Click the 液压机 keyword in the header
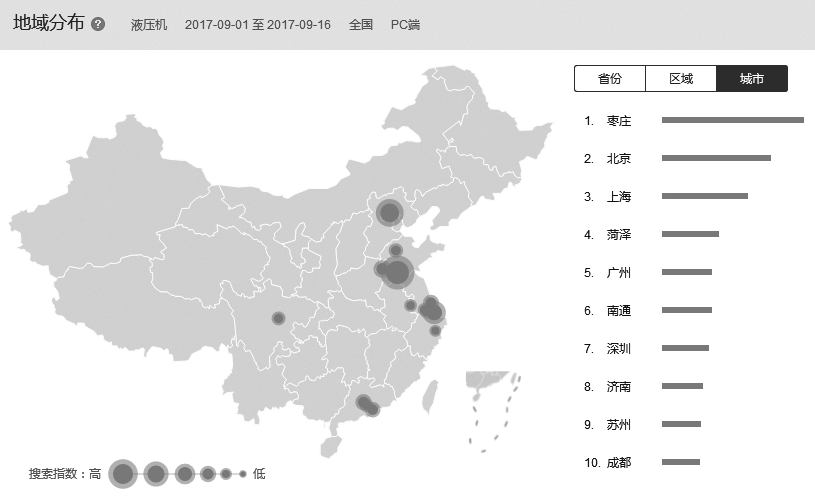Screen dimensions: 815x501 pyautogui.click(x=149, y=24)
